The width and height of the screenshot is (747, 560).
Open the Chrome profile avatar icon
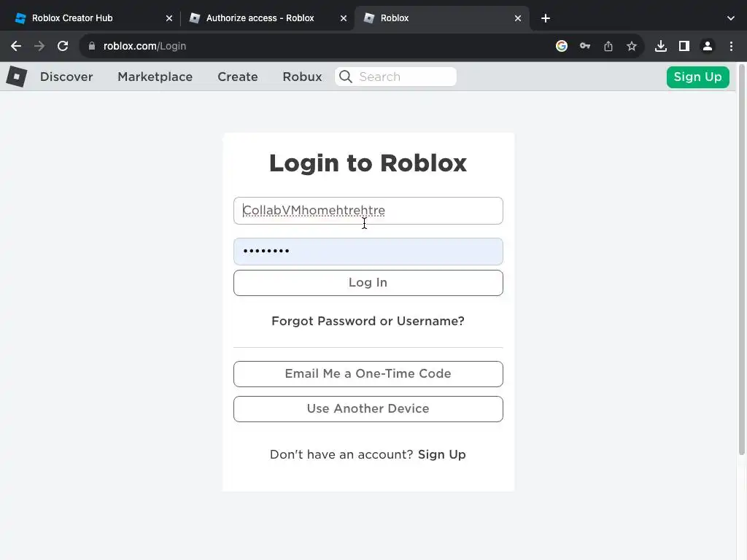coord(708,46)
